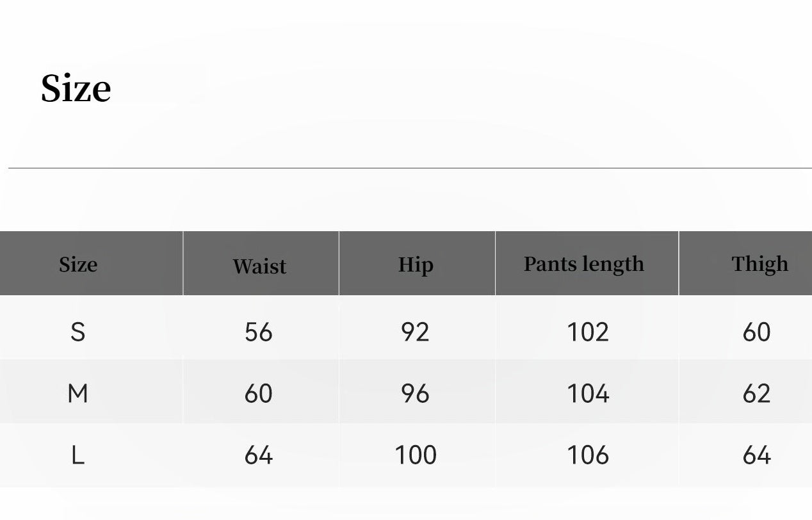The image size is (812, 520).
Task: Select hip value 96 in M row
Action: [x=415, y=394]
